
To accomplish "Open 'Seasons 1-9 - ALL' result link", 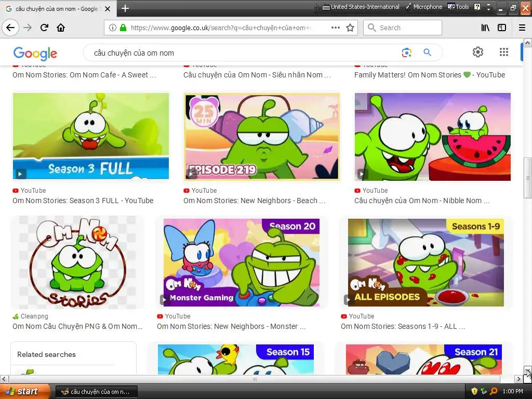I will [x=403, y=326].
